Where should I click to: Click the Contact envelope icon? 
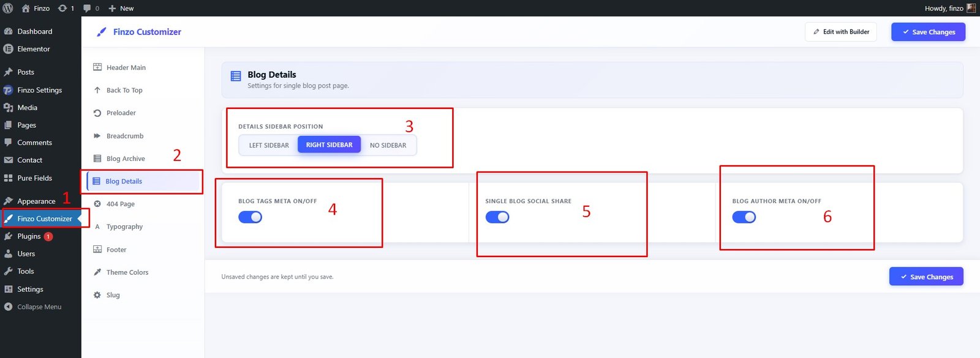[8, 160]
